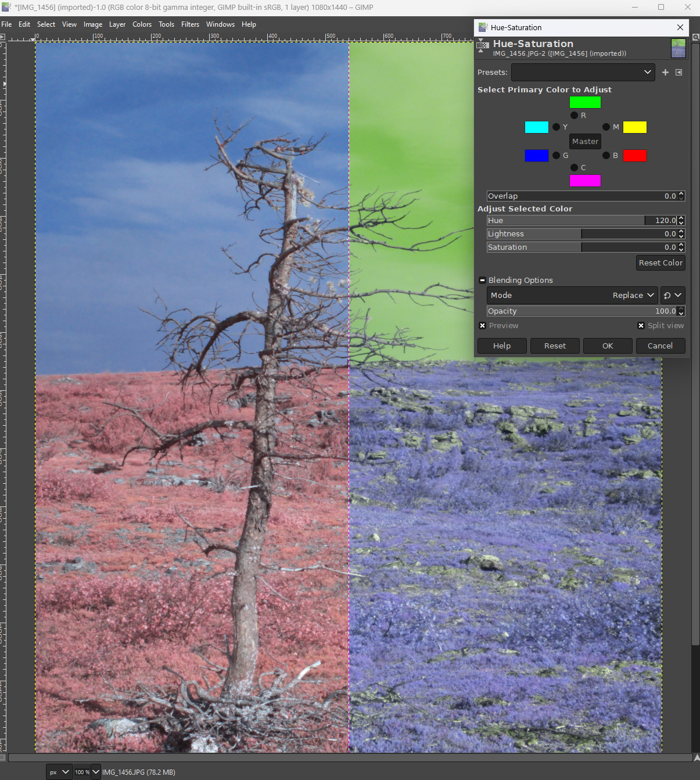Toggle the Master color button
This screenshot has height=780, width=700.
[585, 141]
